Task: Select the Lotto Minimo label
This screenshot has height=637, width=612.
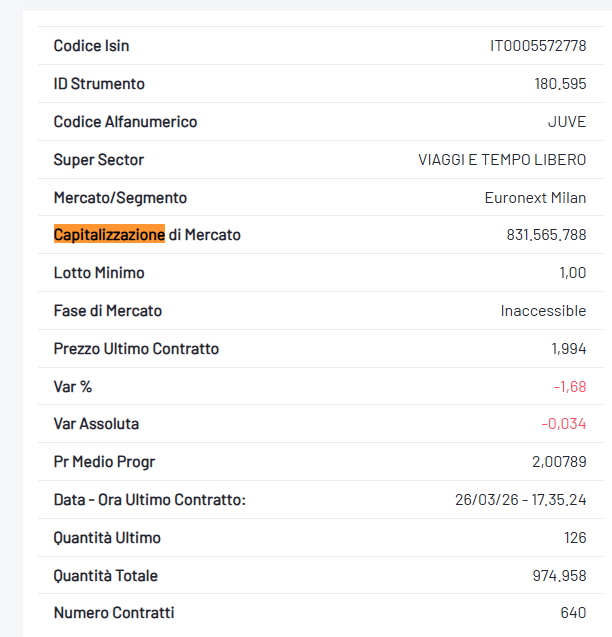Action: (98, 273)
